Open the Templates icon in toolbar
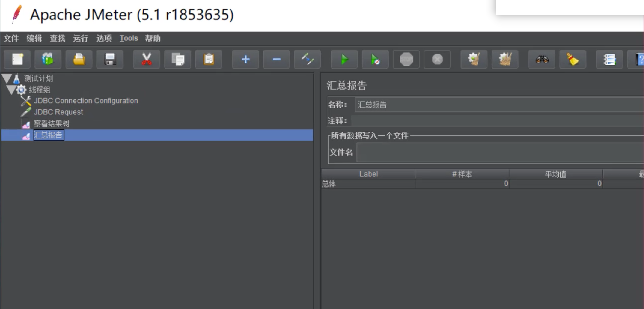Viewport: 644px width, 309px height. 48,60
